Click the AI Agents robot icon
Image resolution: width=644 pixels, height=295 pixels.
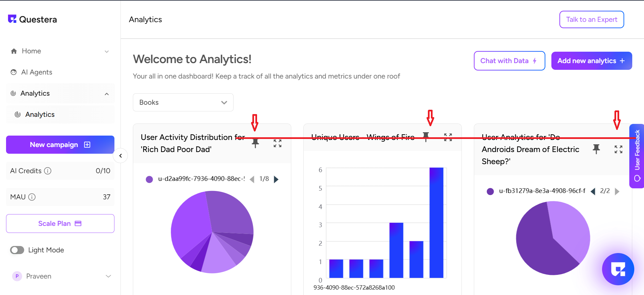click(x=14, y=72)
